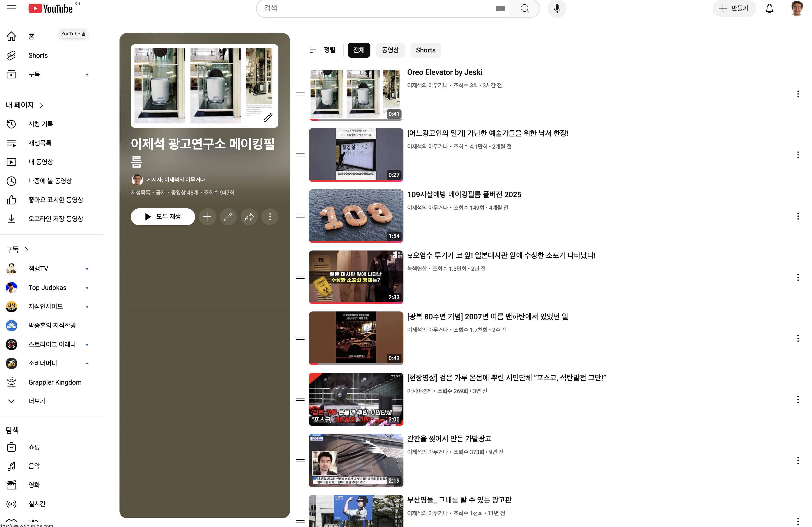Image resolution: width=812 pixels, height=527 pixels.
Task: Open the 포스코, 석탄발전 그만 video title
Action: click(x=507, y=378)
